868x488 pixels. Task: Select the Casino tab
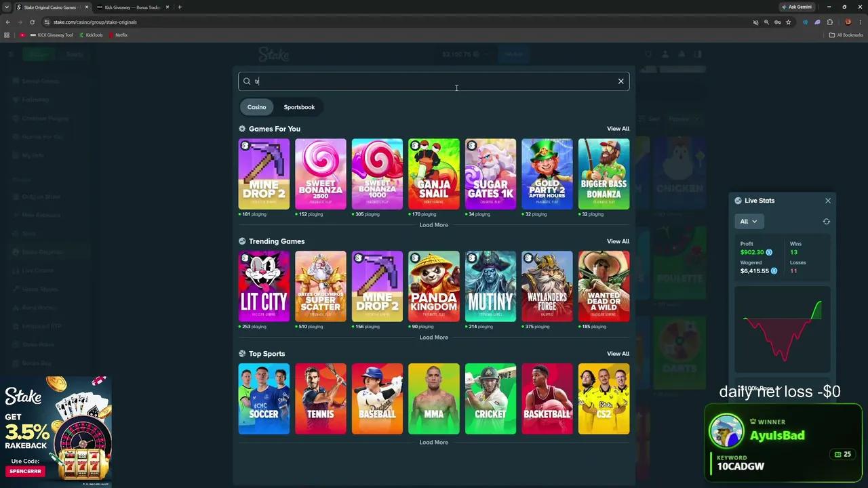point(256,107)
